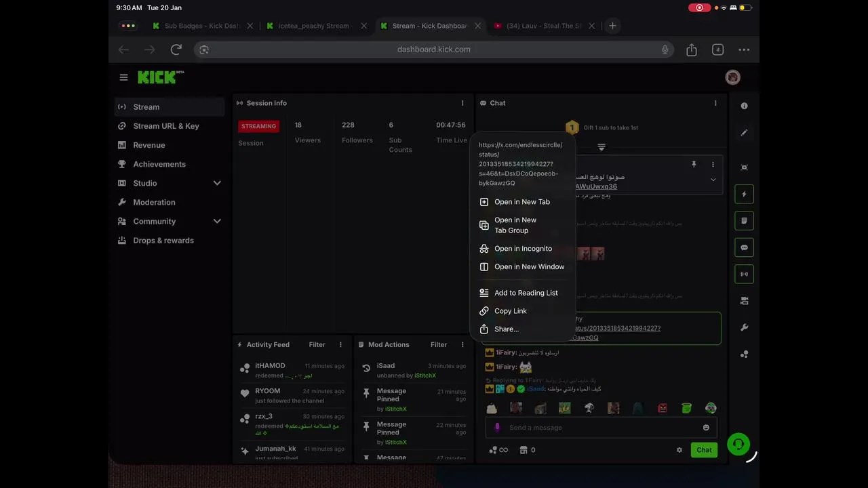Click the pencil edit icon in right sidebar
The width and height of the screenshot is (868, 488).
point(744,133)
